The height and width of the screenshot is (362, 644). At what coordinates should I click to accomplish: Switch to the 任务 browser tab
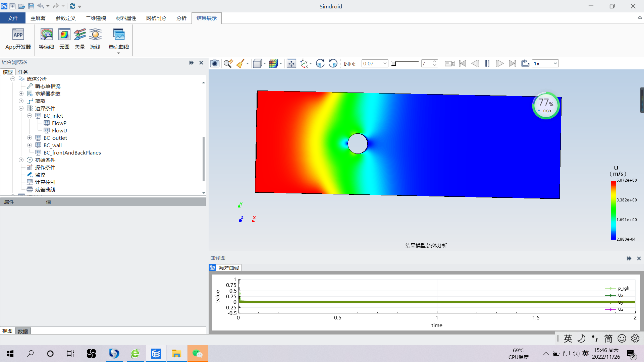pyautogui.click(x=23, y=72)
